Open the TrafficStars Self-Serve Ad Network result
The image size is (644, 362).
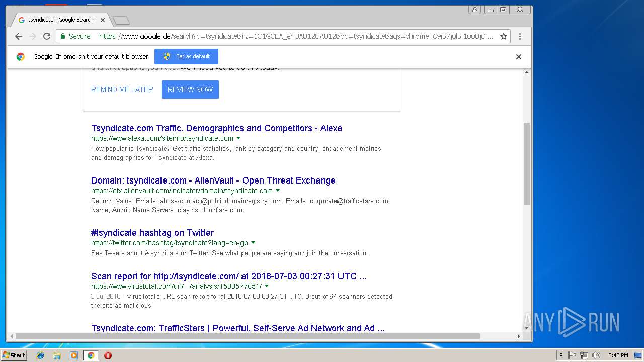click(238, 328)
